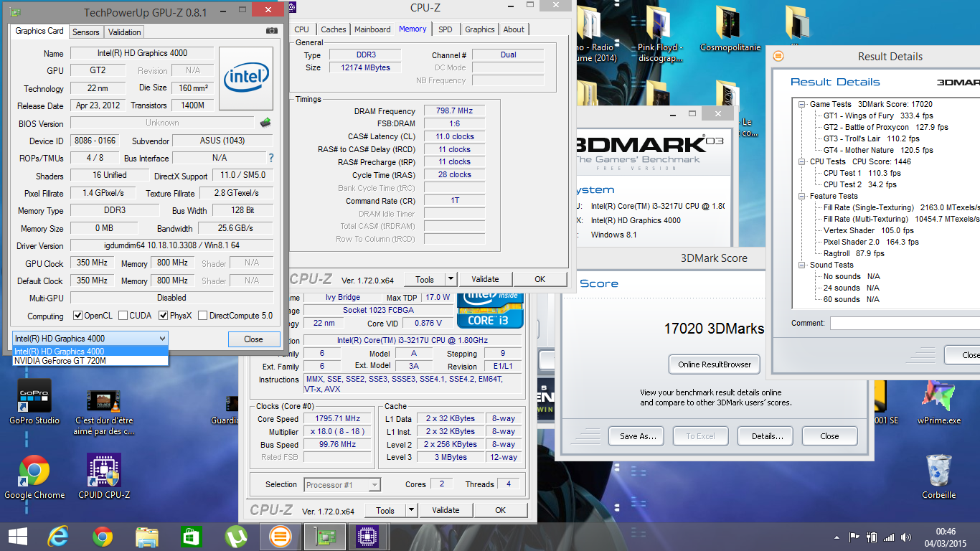This screenshot has width=980, height=551.
Task: Select the C'est dur d'être aimé video file
Action: 104,413
